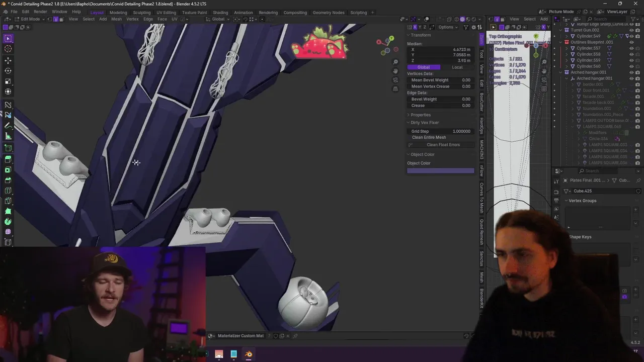
Task: Hide Turret Gun.002 collection in viewport
Action: (x=631, y=30)
